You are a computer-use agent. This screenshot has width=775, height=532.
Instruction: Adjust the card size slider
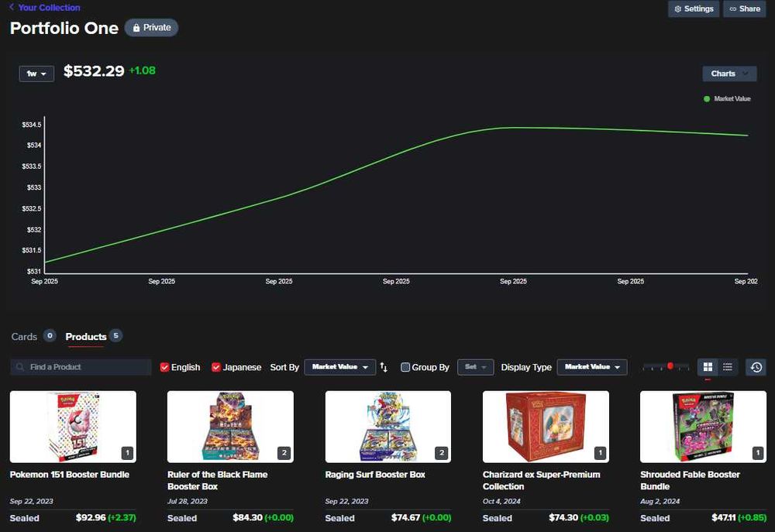click(666, 366)
